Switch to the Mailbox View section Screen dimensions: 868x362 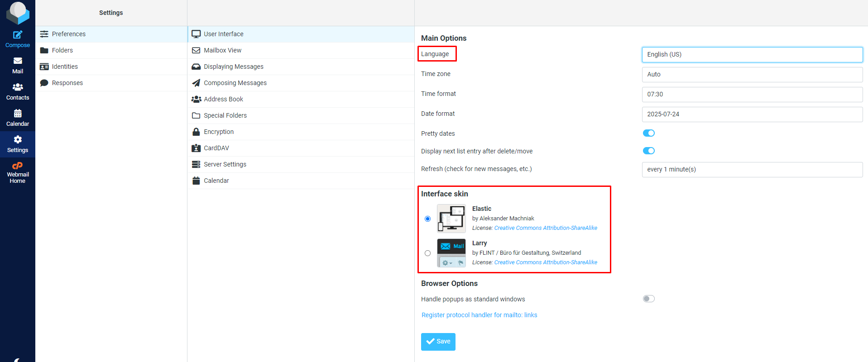pos(222,50)
